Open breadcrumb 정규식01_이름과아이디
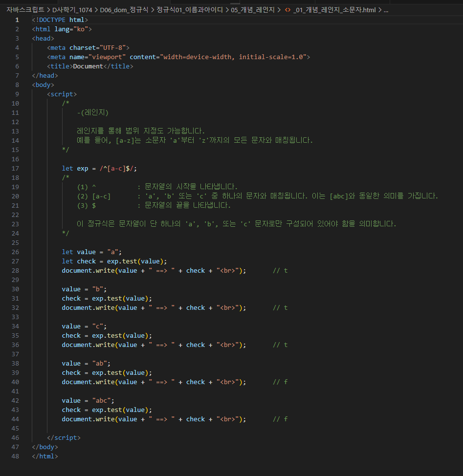463x476 pixels. [x=190, y=10]
